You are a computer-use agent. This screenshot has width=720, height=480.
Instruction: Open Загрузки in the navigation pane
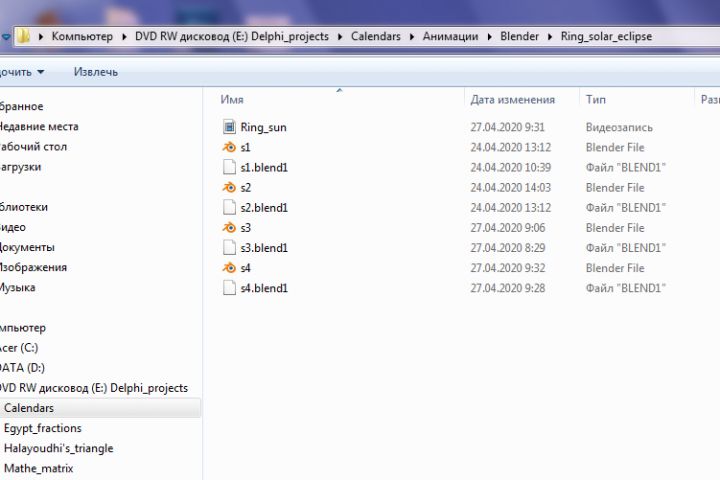coord(21,167)
